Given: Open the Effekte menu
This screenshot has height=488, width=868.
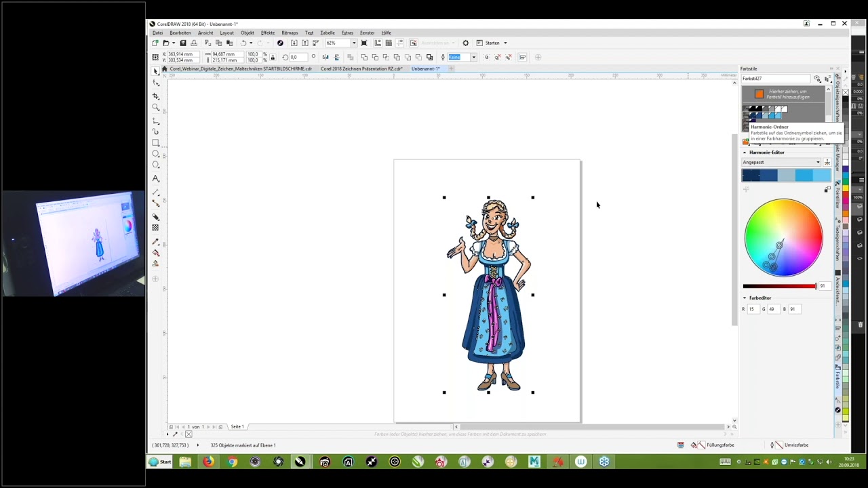Looking at the screenshot, I should pos(268,33).
